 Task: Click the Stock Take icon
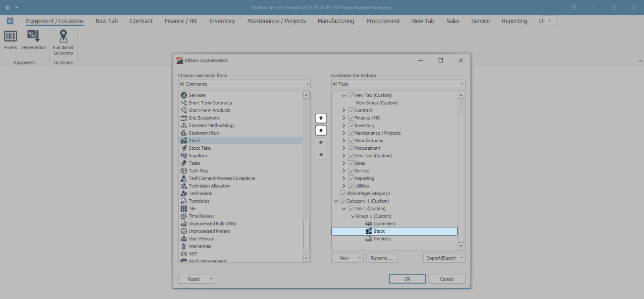click(x=184, y=148)
